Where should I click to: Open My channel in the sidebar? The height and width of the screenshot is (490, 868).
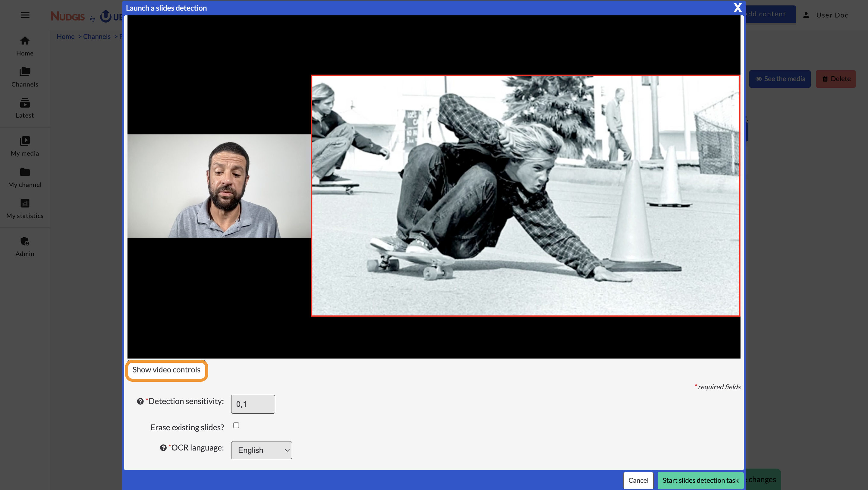(25, 178)
